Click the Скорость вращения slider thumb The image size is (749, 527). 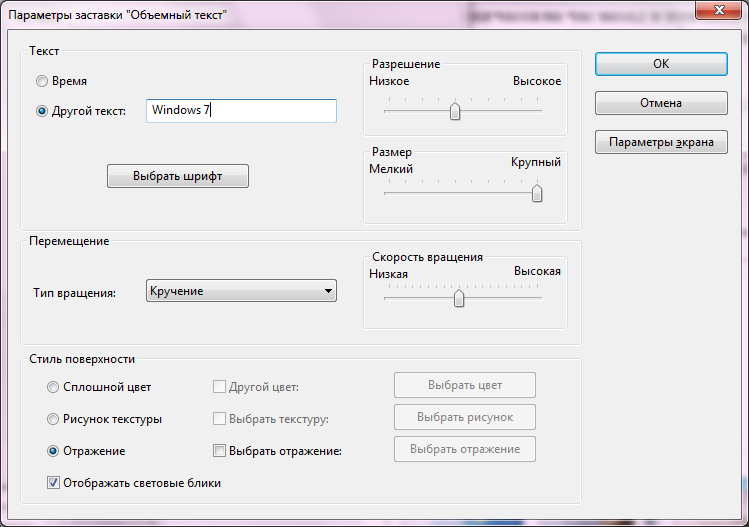click(459, 298)
